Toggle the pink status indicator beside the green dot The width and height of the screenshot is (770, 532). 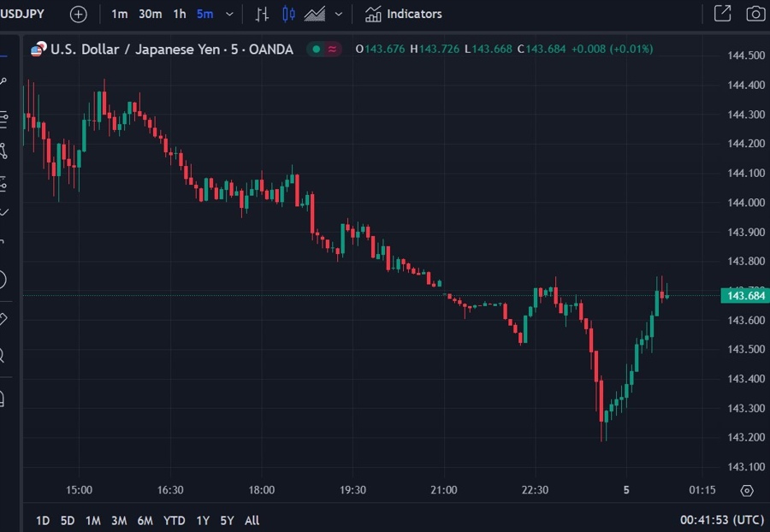pos(332,49)
